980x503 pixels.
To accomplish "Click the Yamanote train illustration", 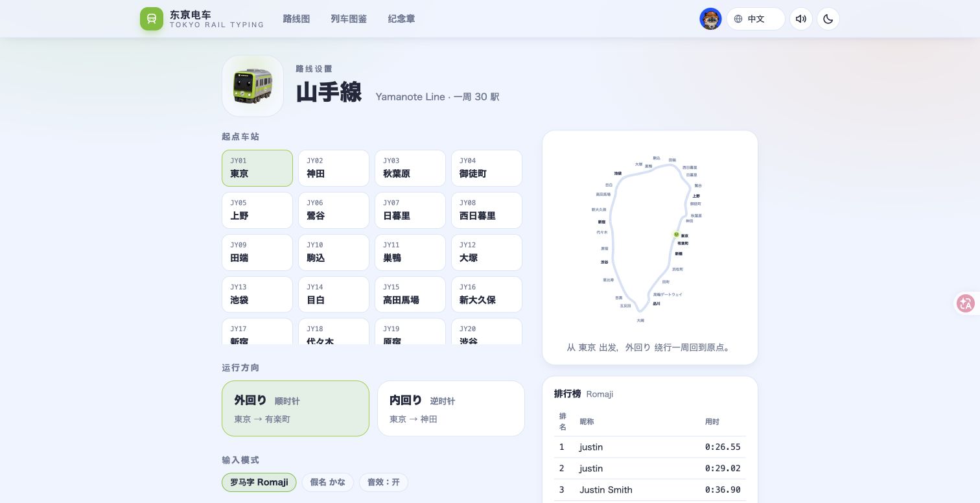I will 253,86.
